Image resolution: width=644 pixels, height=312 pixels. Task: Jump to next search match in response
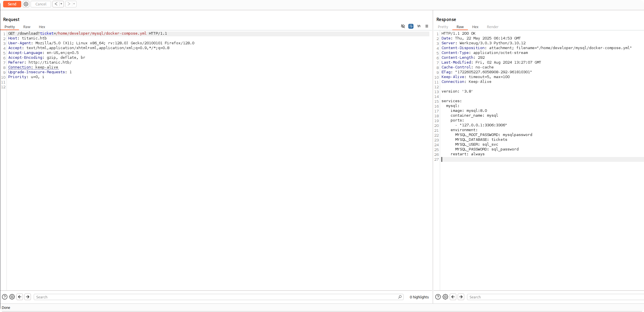pyautogui.click(x=461, y=297)
